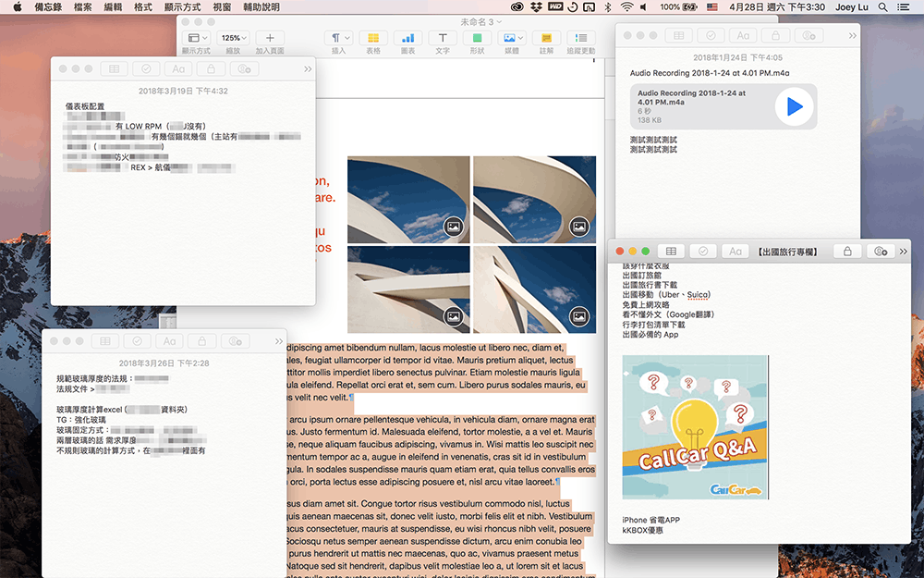
Task: Open the 125% zoom dropdown
Action: pyautogui.click(x=233, y=39)
